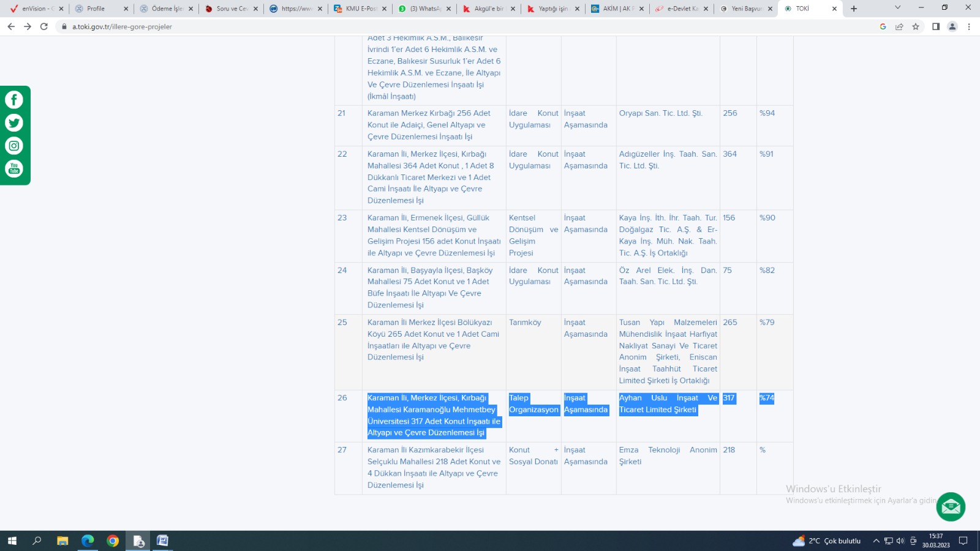Open the Windows Start menu
Viewport: 980px width, 551px height.
(12, 541)
